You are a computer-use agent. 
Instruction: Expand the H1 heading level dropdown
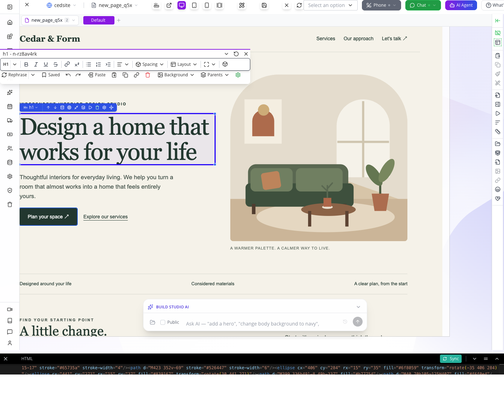pos(15,64)
